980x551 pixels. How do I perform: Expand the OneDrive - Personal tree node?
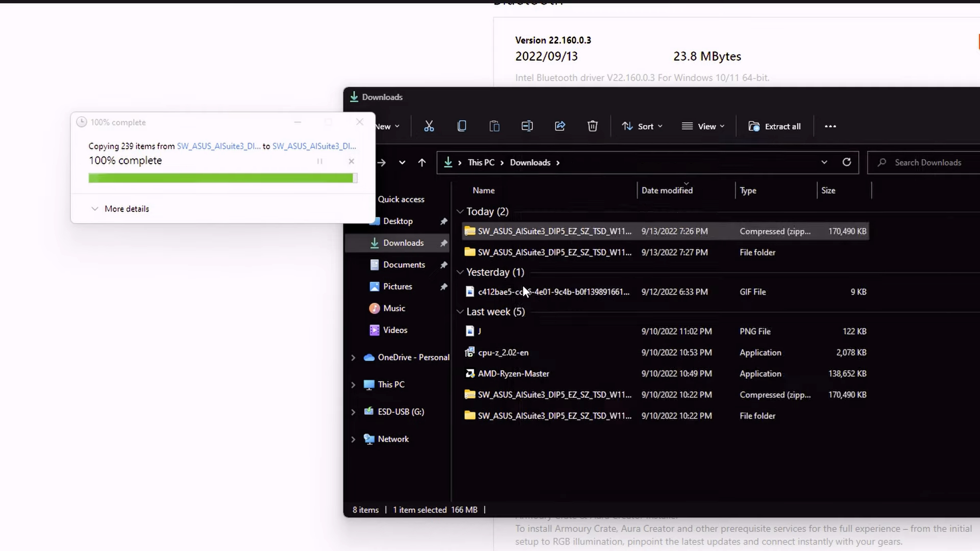pos(353,358)
